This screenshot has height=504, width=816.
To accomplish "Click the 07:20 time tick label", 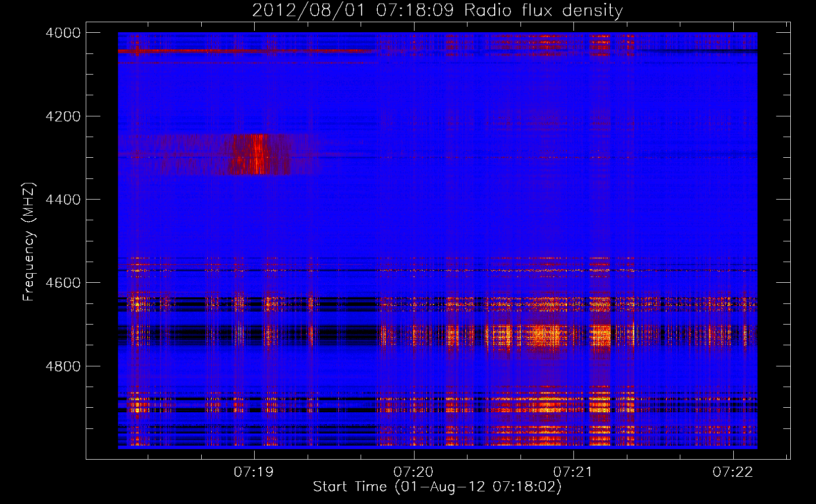I will click(414, 472).
